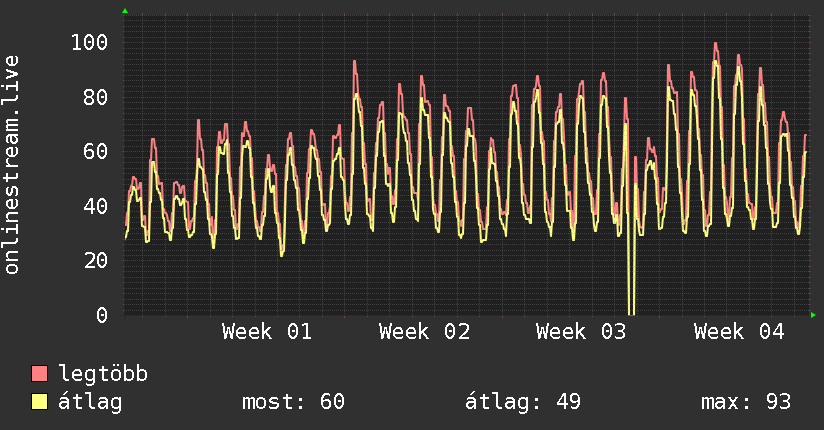Click the 100 y-axis tick label
Image resolution: width=824 pixels, height=430 pixels.
[89, 43]
